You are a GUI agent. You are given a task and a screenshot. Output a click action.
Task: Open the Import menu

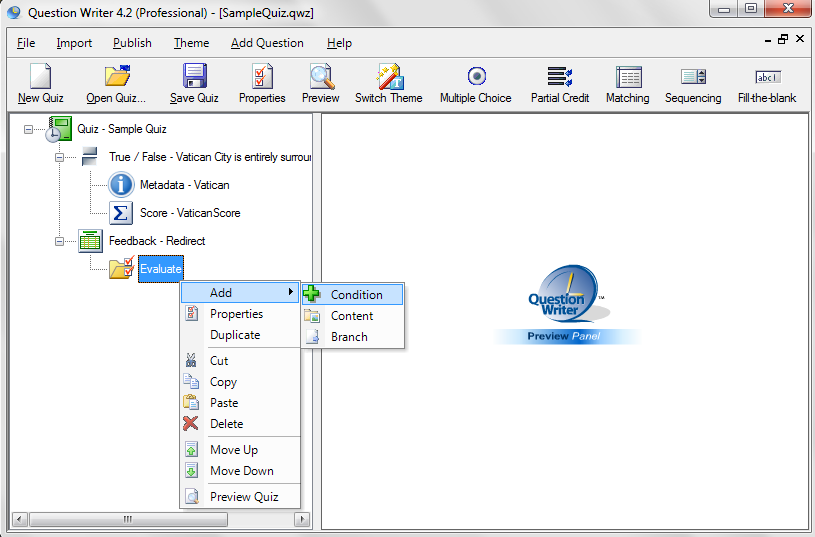tap(74, 43)
